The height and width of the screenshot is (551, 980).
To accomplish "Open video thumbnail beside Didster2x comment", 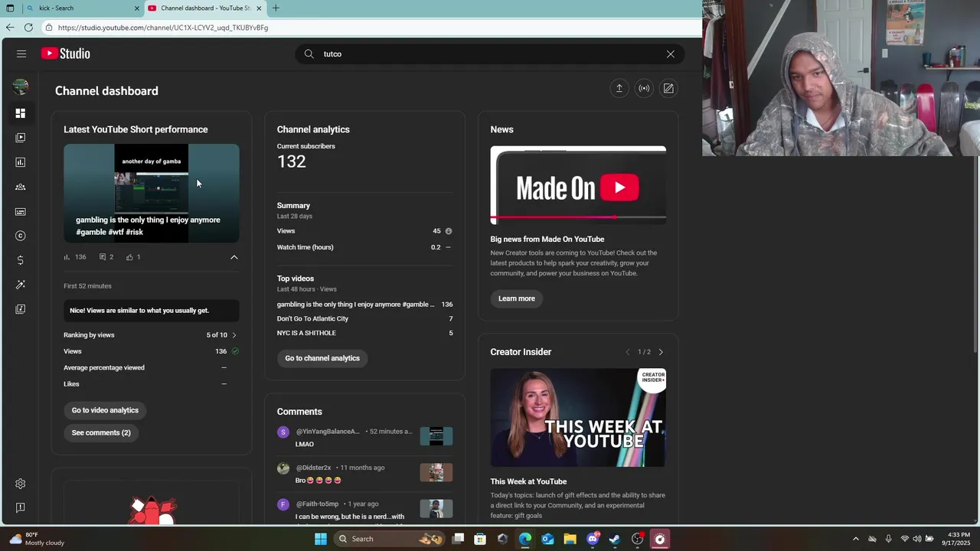I will click(x=436, y=472).
